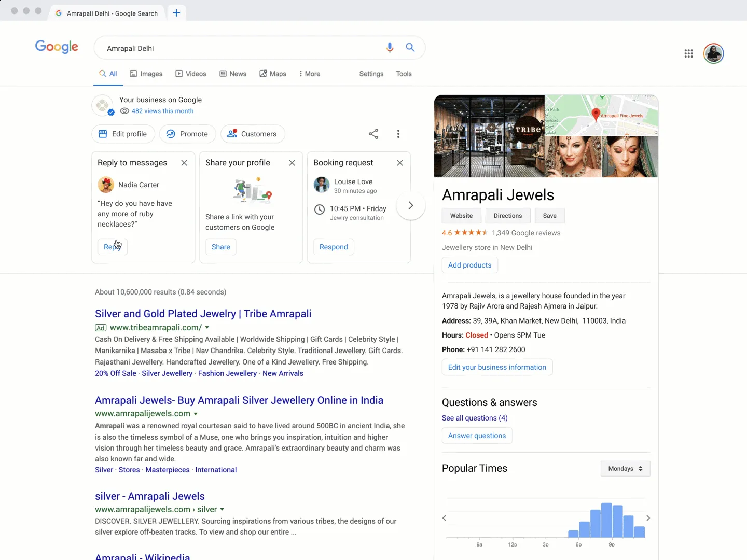Open the three-dot business options menu
Image resolution: width=747 pixels, height=560 pixels.
[398, 134]
